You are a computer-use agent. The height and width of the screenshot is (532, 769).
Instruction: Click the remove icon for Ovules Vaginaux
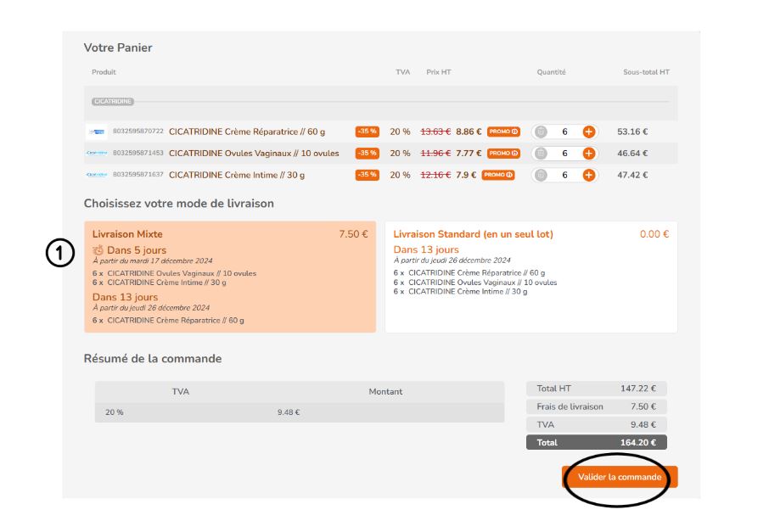click(541, 154)
